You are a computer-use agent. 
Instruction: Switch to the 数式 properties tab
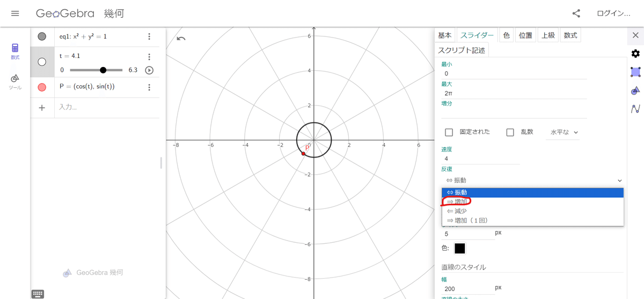(570, 35)
